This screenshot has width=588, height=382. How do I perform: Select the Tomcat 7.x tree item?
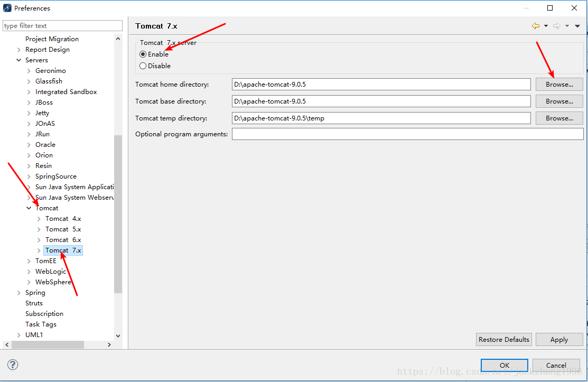coord(63,250)
